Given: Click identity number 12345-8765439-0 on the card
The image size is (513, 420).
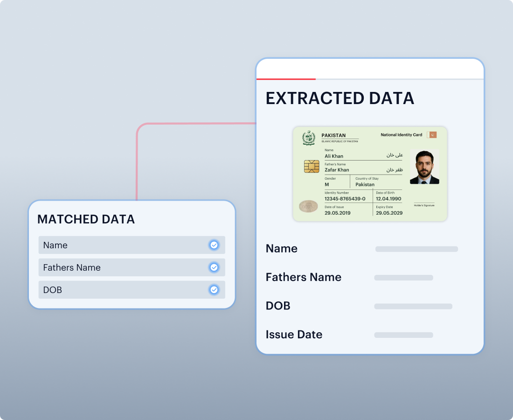Looking at the screenshot, I should click(x=345, y=199).
